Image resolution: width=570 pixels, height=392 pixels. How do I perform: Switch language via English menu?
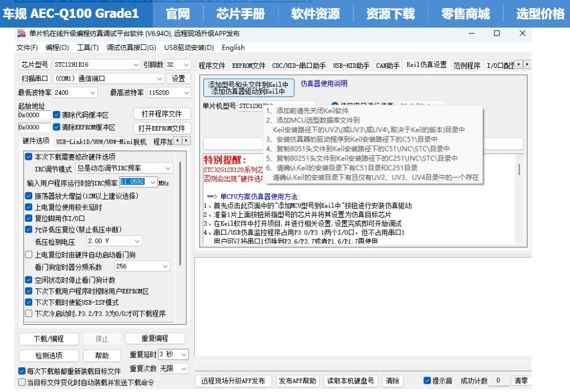point(233,48)
